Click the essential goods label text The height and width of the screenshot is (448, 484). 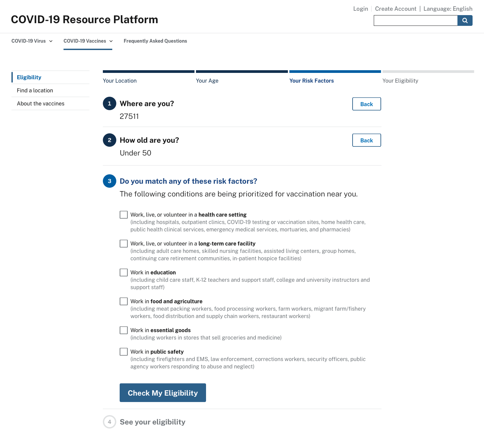tap(161, 330)
